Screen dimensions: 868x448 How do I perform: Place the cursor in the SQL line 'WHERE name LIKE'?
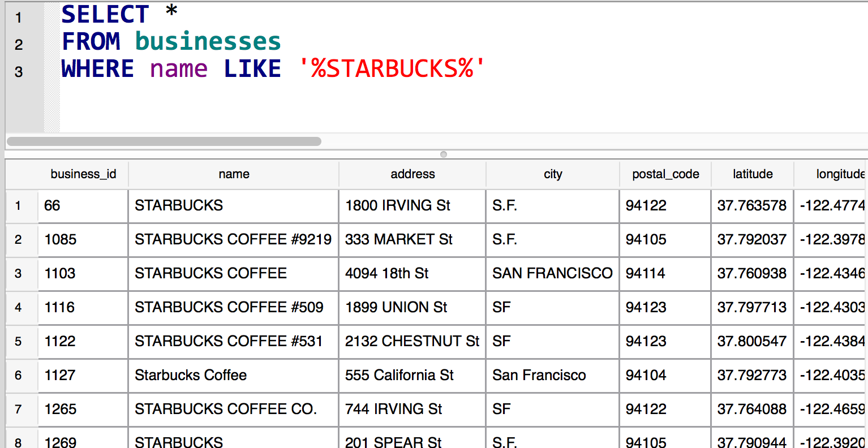[x=274, y=69]
